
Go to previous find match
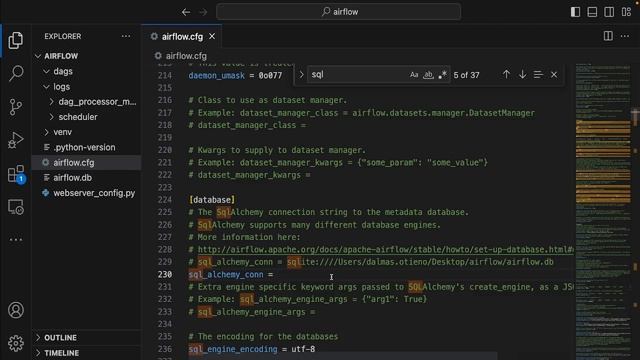[506, 74]
